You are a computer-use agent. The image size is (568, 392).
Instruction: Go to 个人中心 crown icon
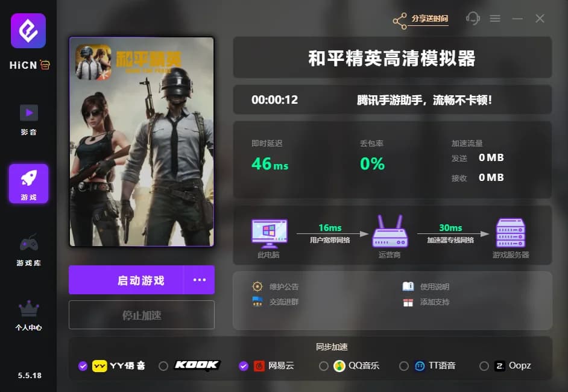point(28,309)
